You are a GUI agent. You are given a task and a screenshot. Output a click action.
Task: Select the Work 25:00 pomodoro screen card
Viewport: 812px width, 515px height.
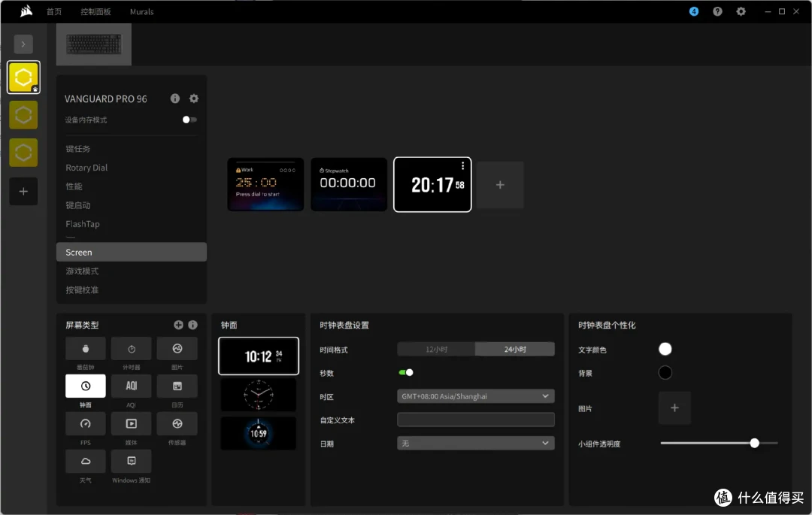(x=265, y=184)
